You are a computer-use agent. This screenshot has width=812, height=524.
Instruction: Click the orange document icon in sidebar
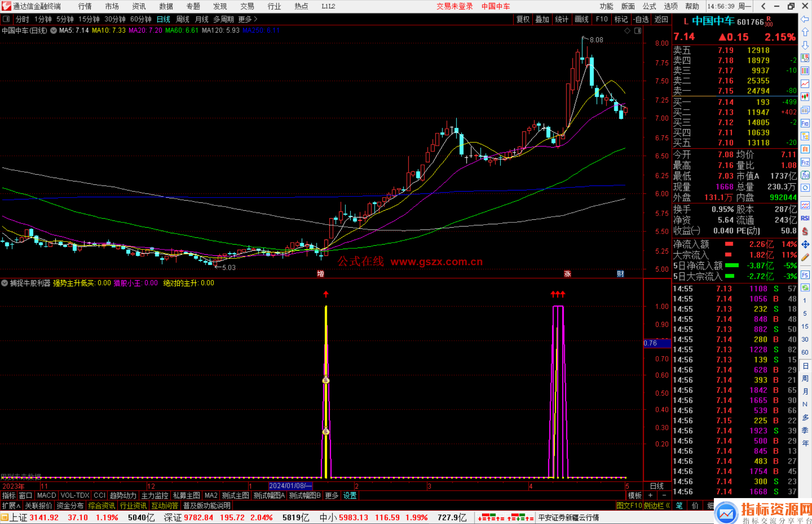(x=805, y=149)
